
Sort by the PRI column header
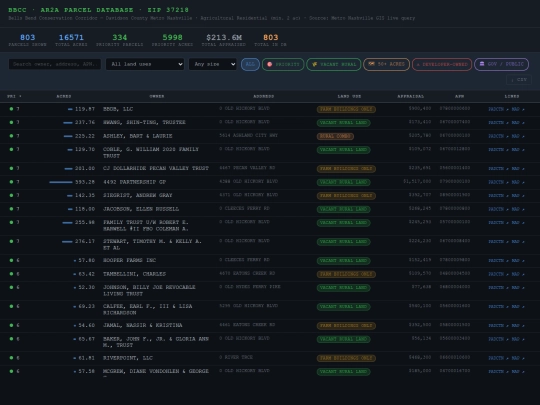pos(14,96)
